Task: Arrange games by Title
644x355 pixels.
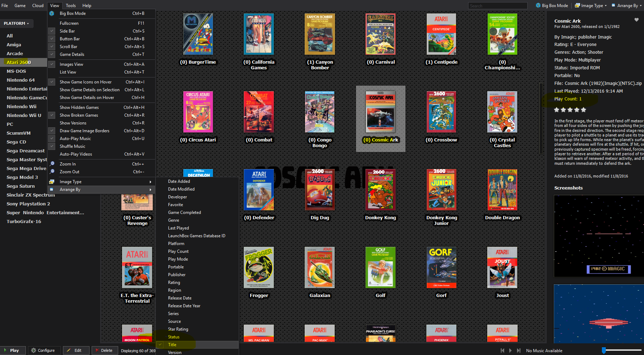Action: pyautogui.click(x=197, y=345)
